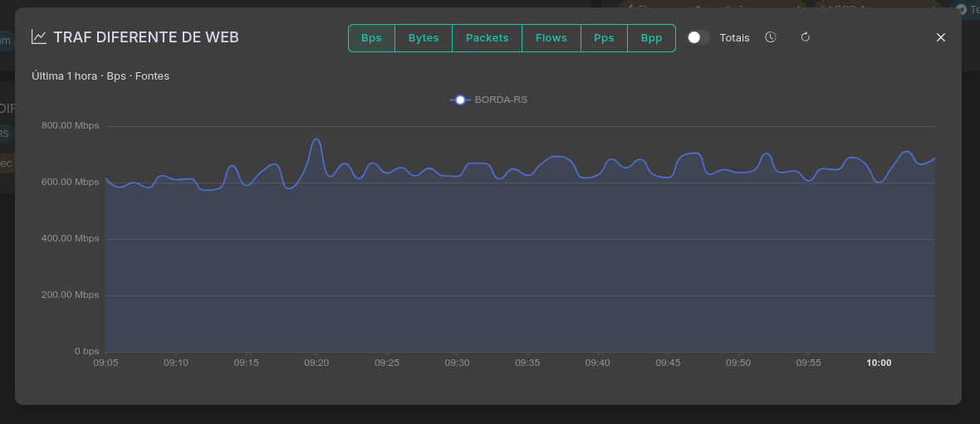The width and height of the screenshot is (980, 424).
Task: Click the TRAF DIFERENTE DE WEB title text
Action: pyautogui.click(x=146, y=37)
